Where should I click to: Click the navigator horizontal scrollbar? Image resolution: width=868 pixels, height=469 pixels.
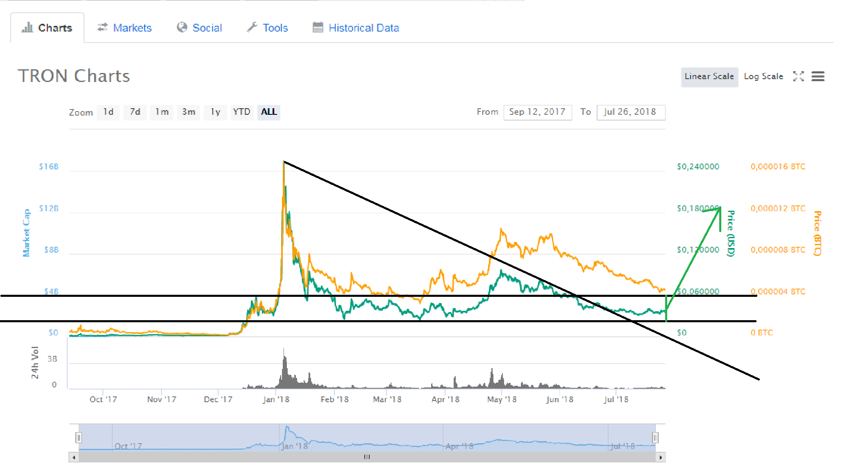(367, 457)
